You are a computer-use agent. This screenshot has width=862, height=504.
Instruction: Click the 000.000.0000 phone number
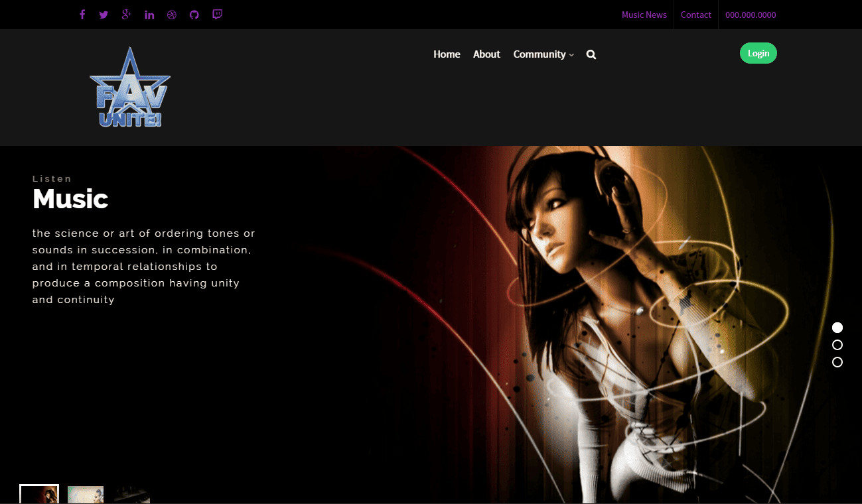tap(751, 15)
